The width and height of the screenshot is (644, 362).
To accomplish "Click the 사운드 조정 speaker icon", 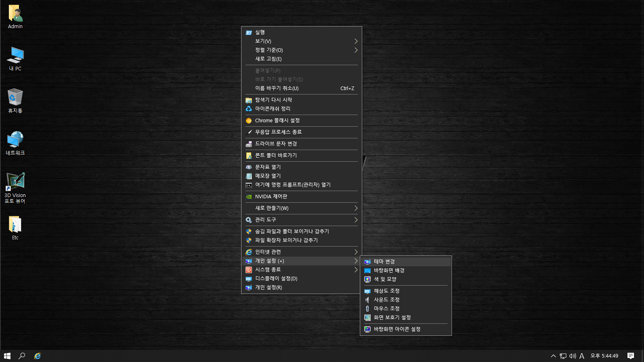I will click(x=367, y=300).
